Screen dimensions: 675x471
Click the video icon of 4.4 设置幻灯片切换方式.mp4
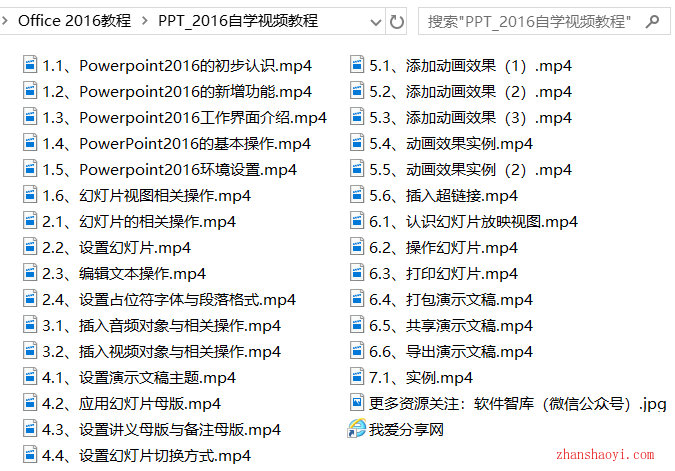click(x=30, y=455)
